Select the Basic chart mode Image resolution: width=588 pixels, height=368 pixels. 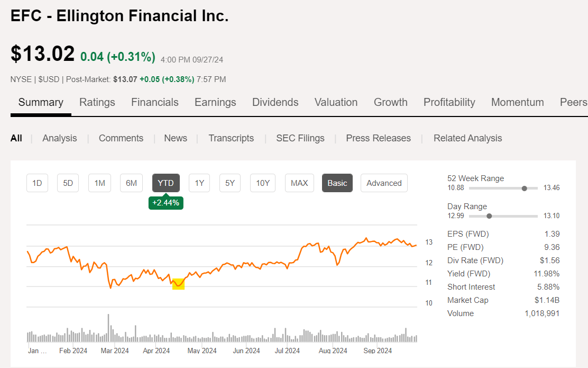click(x=337, y=183)
